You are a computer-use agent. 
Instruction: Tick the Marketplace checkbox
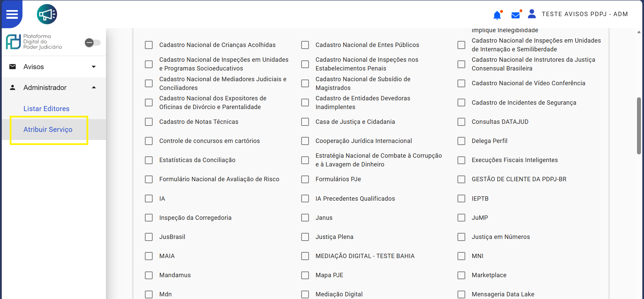(x=462, y=275)
